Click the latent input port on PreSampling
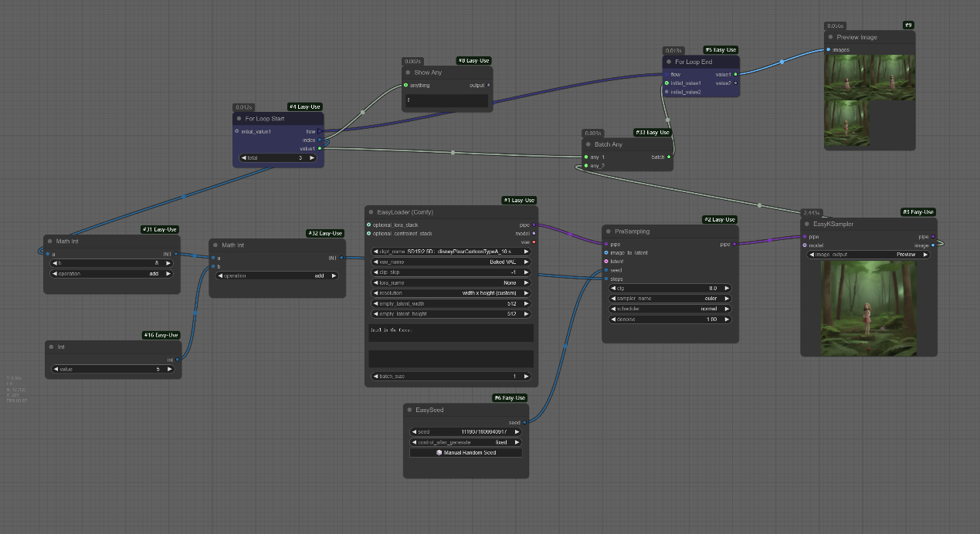 tap(606, 262)
